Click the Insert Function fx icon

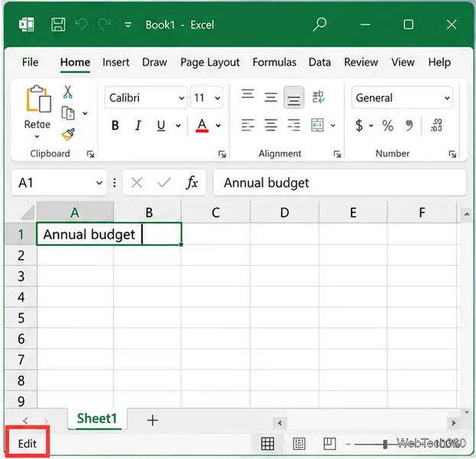192,183
